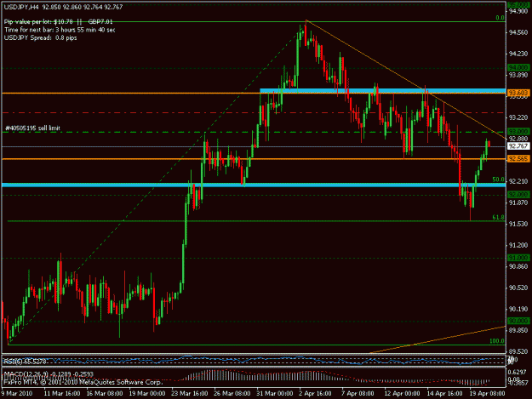The width and height of the screenshot is (532, 399).
Task: Click the orange 92.565 price tag
Action: click(518, 158)
